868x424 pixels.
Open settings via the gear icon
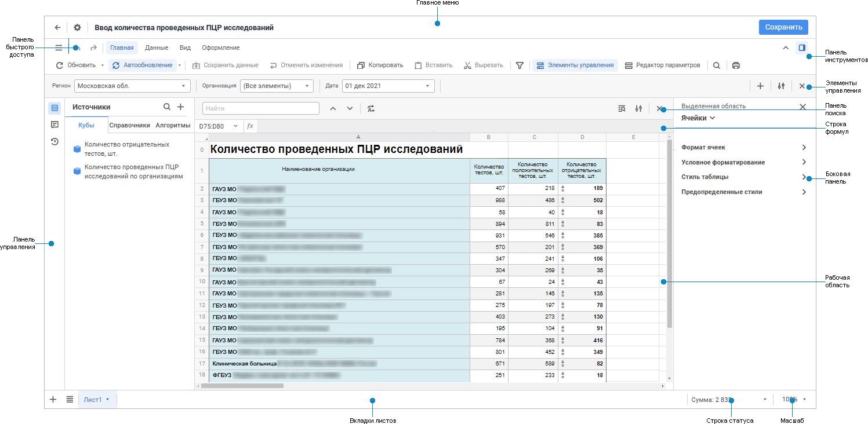point(77,27)
